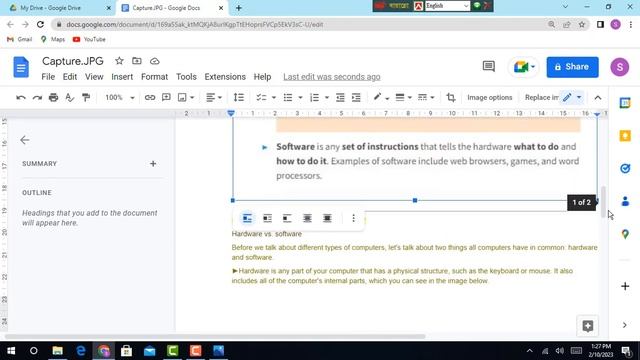This screenshot has height=360, width=640.
Task: Set image to In line wrapping
Action: pyautogui.click(x=247, y=218)
